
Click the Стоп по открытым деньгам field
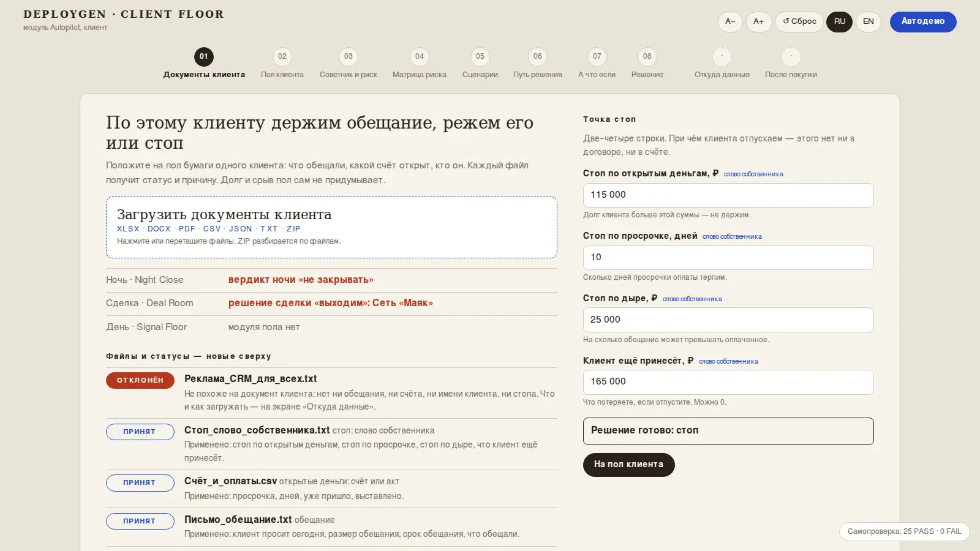(x=728, y=195)
